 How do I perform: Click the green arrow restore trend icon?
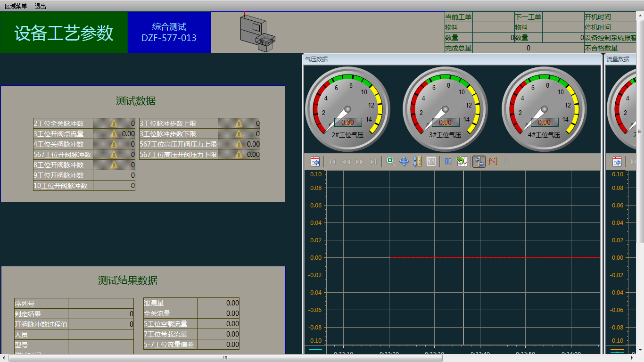(x=462, y=162)
